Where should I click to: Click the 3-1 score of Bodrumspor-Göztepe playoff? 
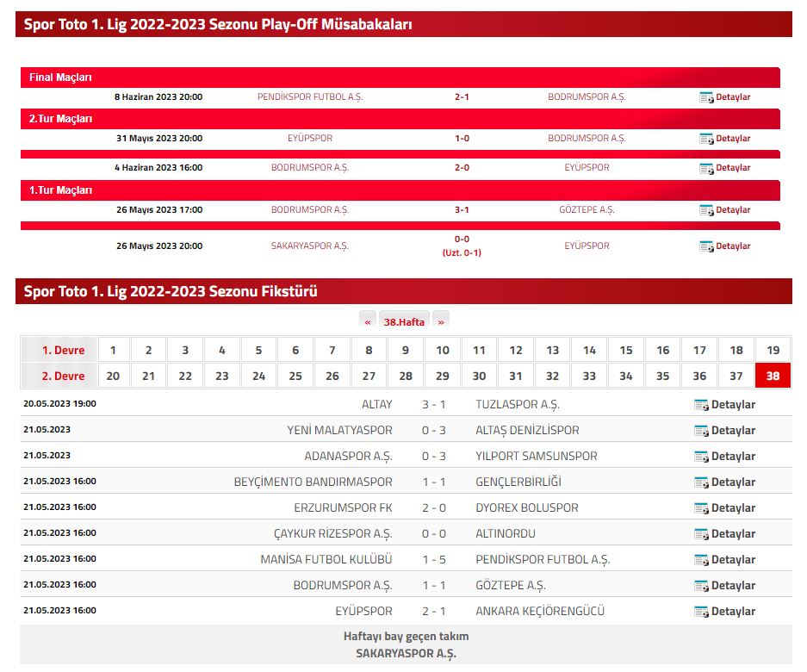(462, 210)
